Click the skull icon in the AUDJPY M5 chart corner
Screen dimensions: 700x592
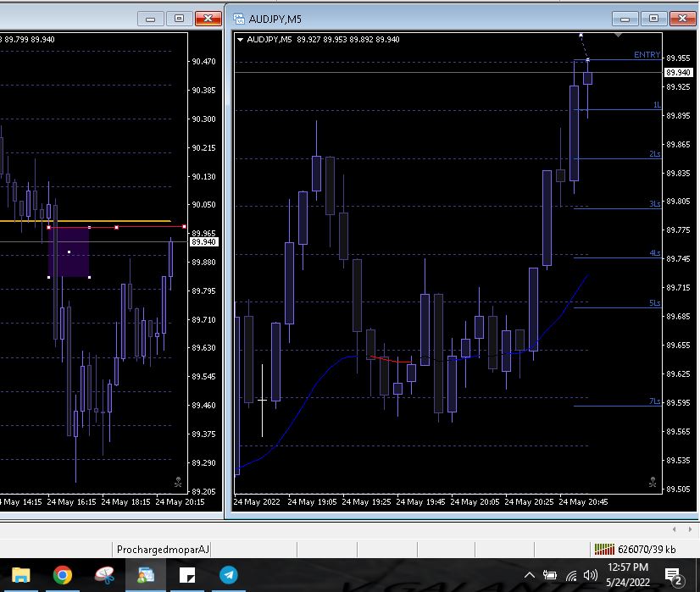(653, 482)
